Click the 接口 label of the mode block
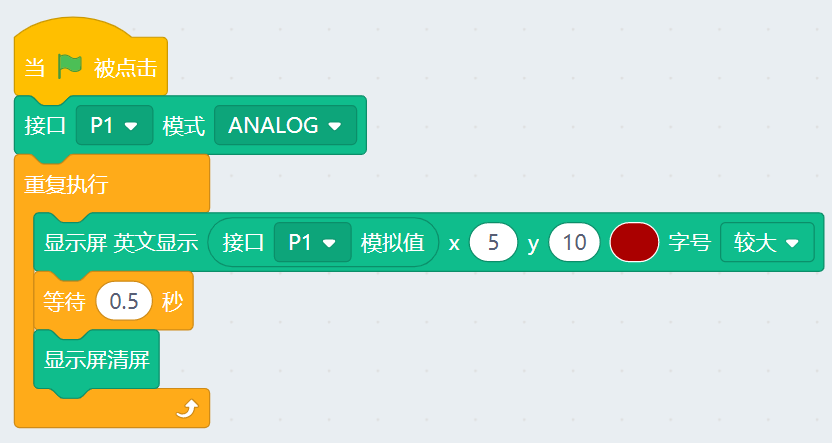 click(45, 126)
